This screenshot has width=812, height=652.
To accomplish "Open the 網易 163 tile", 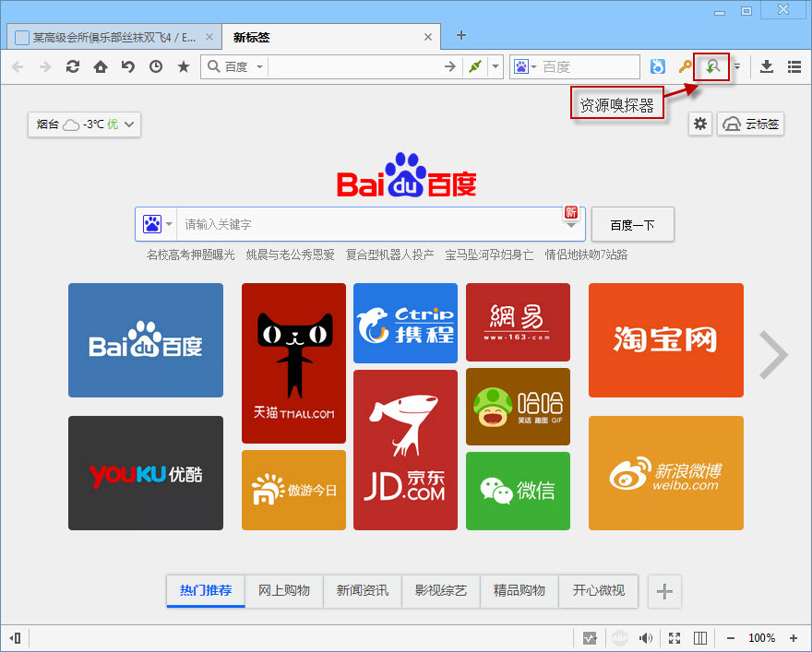I will [518, 322].
